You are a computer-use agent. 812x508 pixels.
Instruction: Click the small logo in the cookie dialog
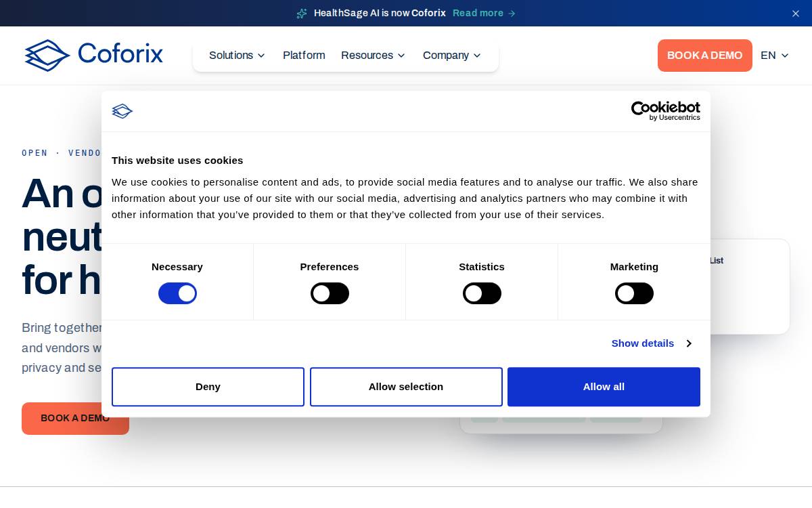(122, 111)
